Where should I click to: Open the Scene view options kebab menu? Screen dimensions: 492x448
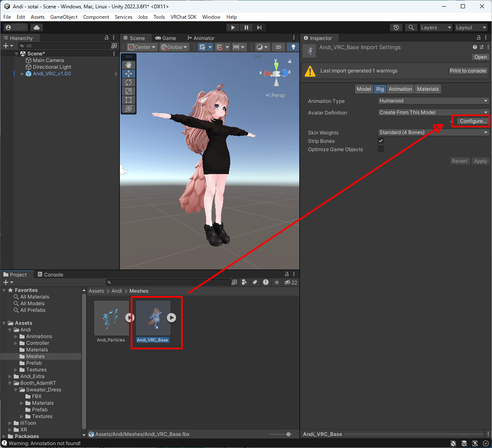[294, 37]
